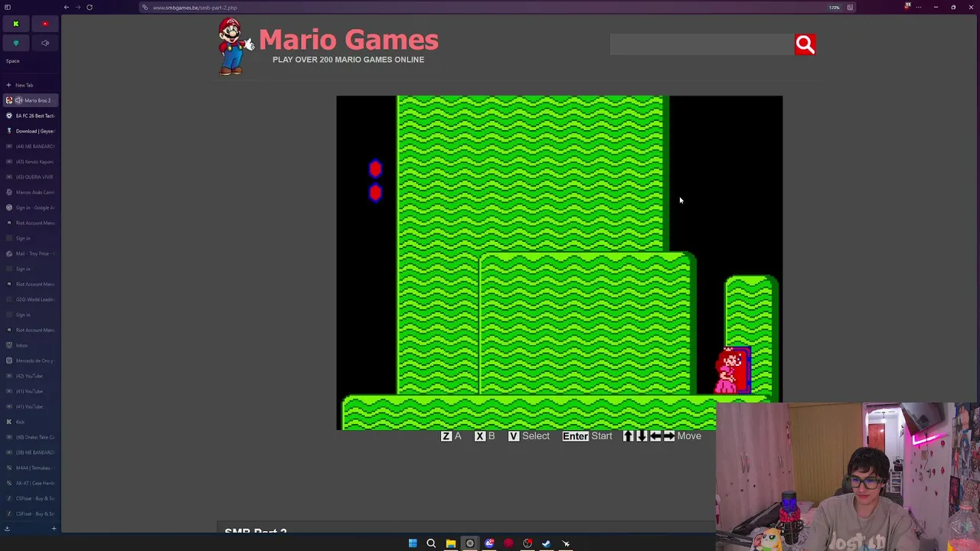Switch to the (44) ME BANEARON tab
Screen dimensions: 980x551
coord(29,146)
